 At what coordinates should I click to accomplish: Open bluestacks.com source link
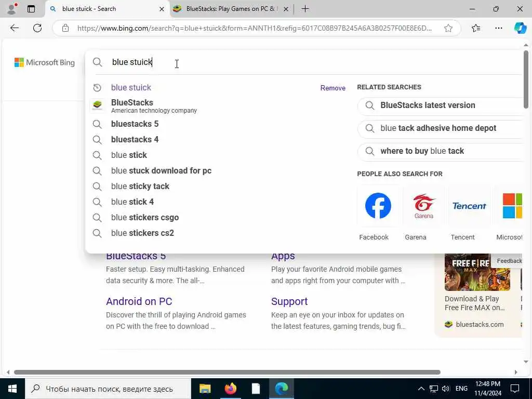[x=480, y=325]
